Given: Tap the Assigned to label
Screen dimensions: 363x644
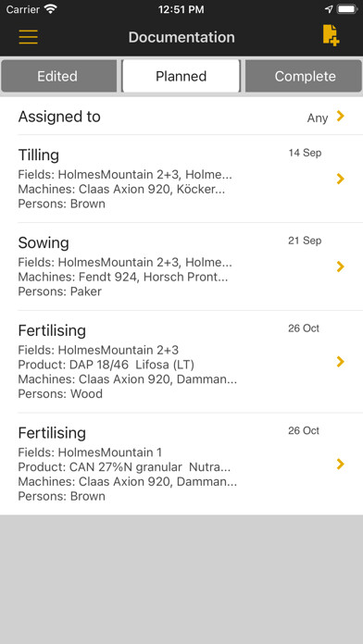Looking at the screenshot, I should click(59, 117).
